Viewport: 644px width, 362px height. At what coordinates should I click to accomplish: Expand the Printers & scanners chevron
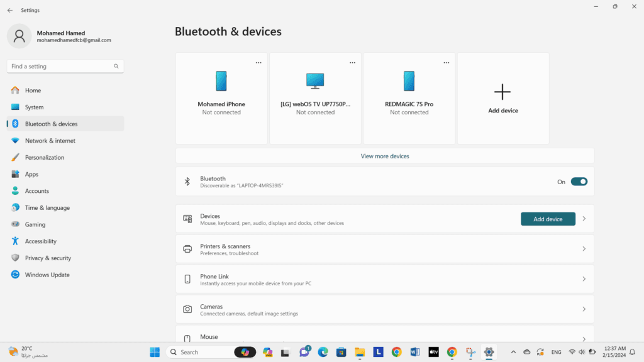[584, 249]
